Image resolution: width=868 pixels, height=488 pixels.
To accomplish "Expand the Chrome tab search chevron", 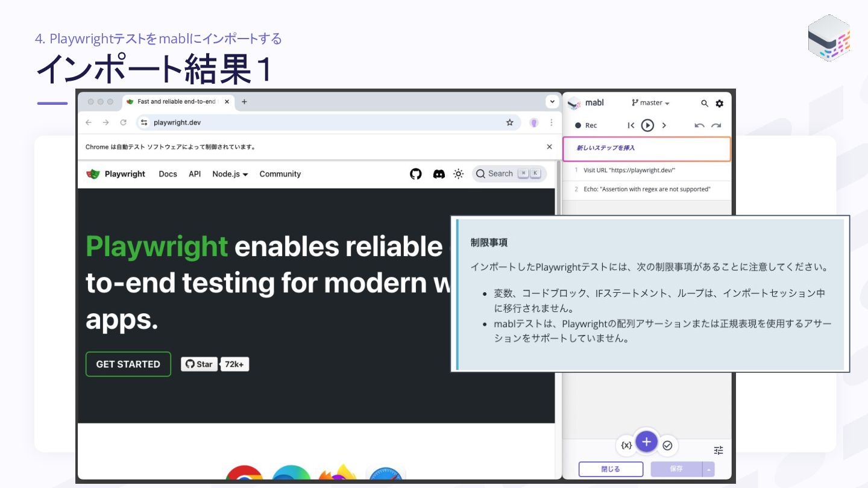I will [x=552, y=102].
